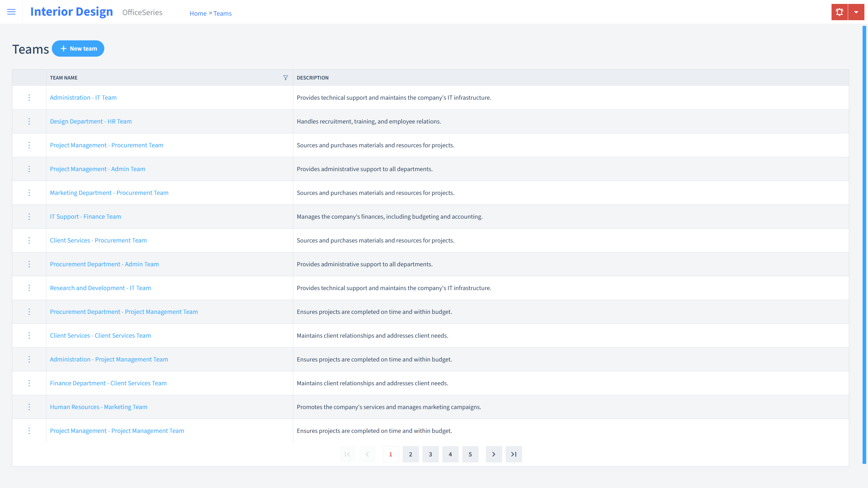Open Administration - IT Team link

[x=83, y=97]
